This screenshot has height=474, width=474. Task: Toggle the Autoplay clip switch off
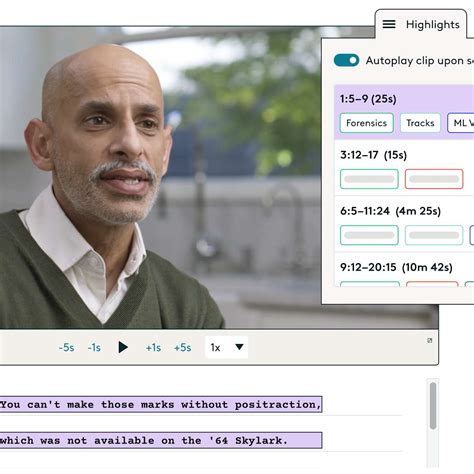pyautogui.click(x=346, y=60)
